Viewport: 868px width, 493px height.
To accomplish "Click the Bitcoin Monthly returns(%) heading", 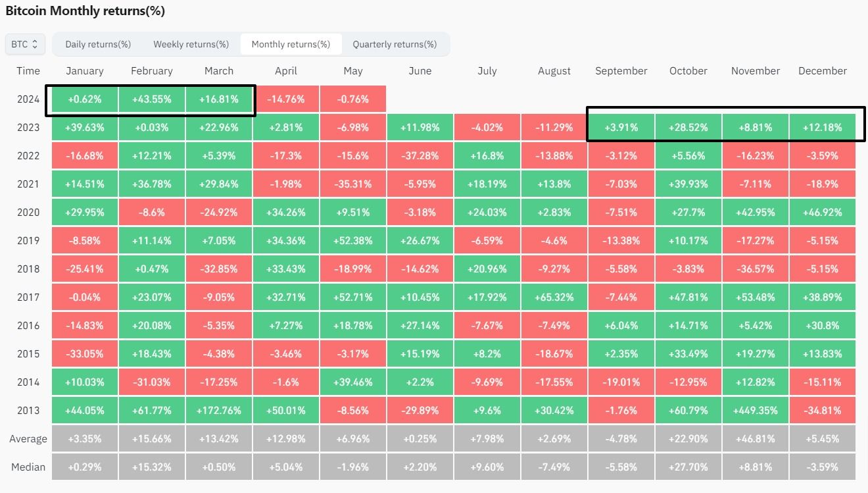I will tap(85, 11).
